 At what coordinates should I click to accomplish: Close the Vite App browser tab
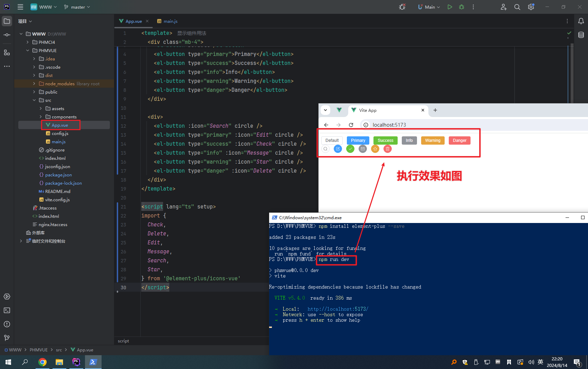(x=423, y=110)
